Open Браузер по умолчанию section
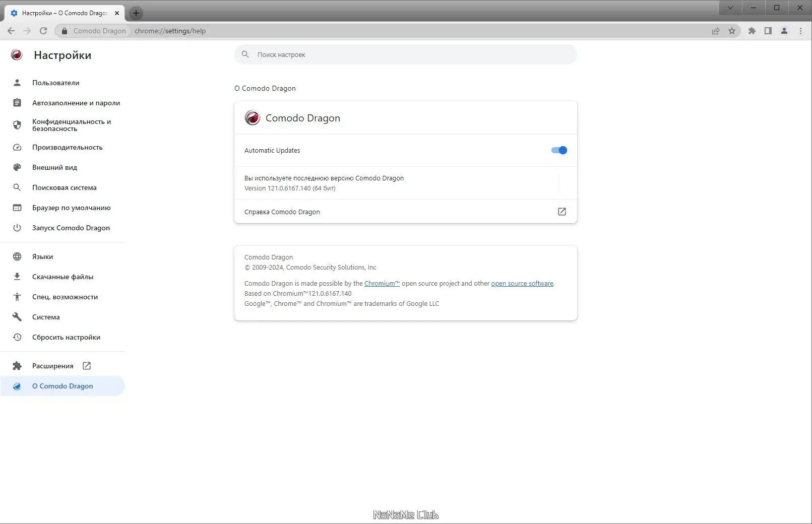Image resolution: width=812 pixels, height=524 pixels. [x=63, y=208]
